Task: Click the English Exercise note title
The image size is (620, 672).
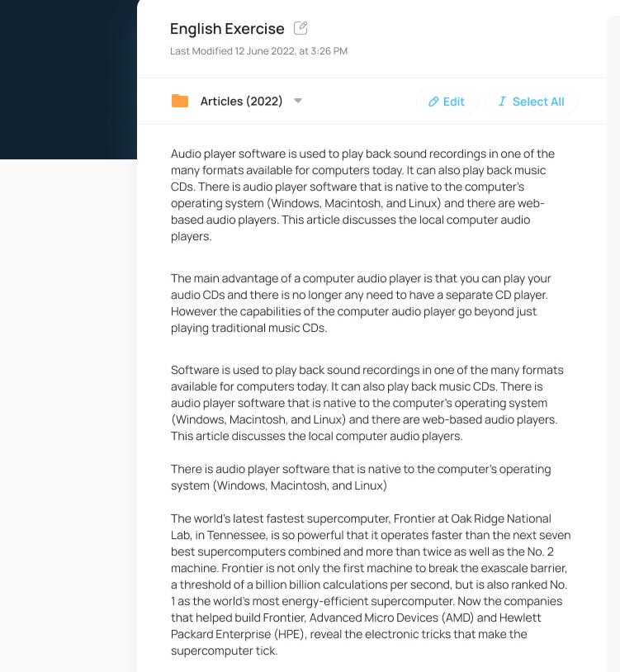Action: click(227, 29)
